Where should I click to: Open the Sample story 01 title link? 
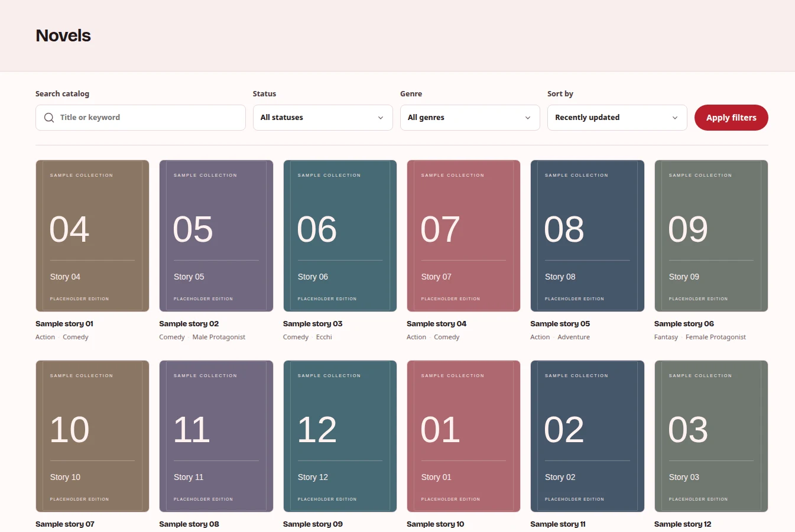pos(64,324)
